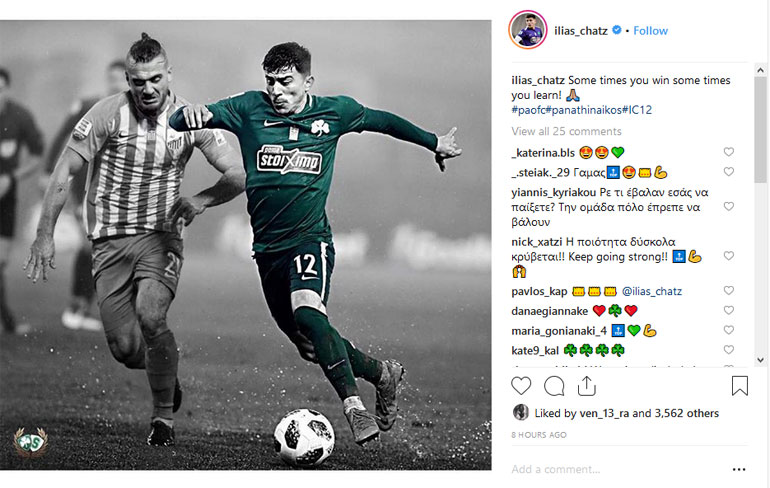The height and width of the screenshot is (488, 770).
Task: Open the three-dot more options menu
Action: (739, 469)
